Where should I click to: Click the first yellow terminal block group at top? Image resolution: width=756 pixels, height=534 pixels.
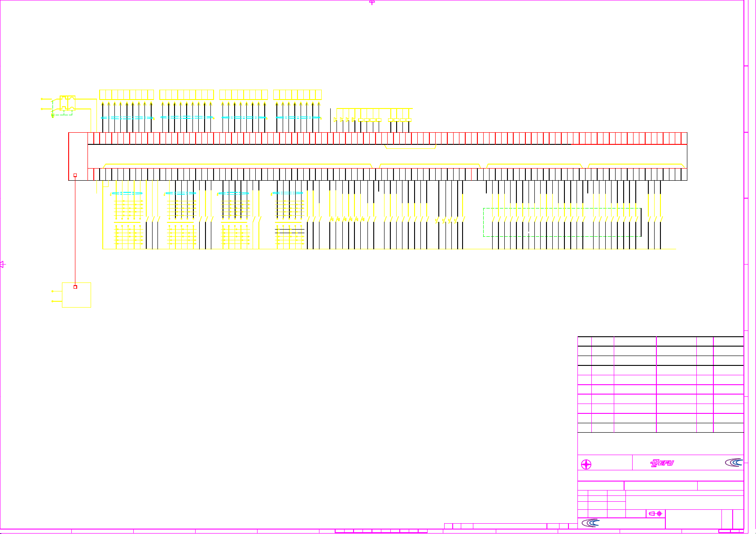(x=127, y=95)
